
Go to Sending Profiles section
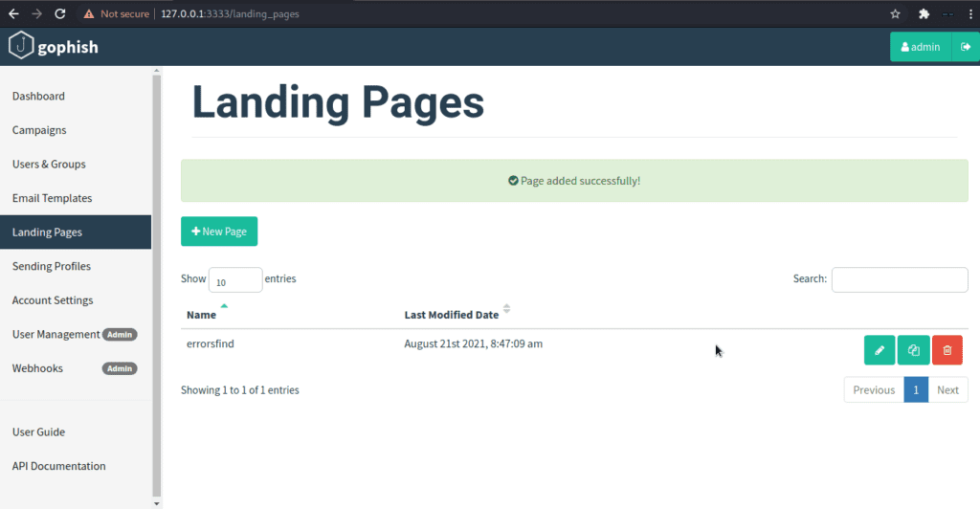pyautogui.click(x=52, y=266)
